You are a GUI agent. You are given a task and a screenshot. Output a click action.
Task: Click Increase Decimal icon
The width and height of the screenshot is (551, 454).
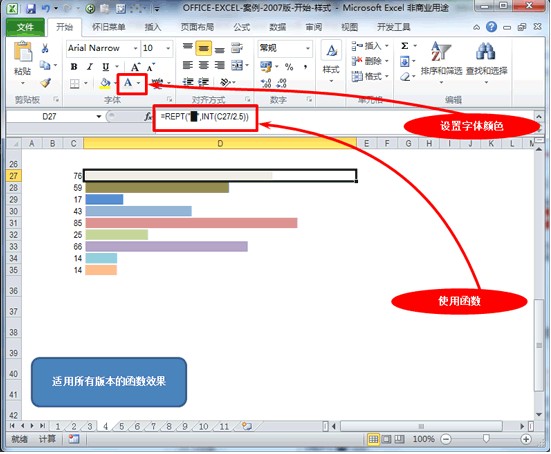[x=266, y=83]
